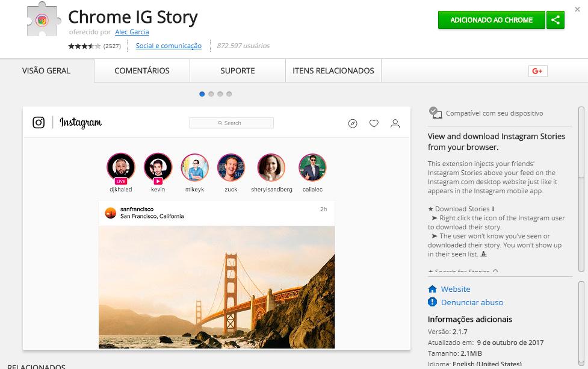Select the first carousel dot
Image resolution: width=588 pixels, height=369 pixels.
(202, 94)
